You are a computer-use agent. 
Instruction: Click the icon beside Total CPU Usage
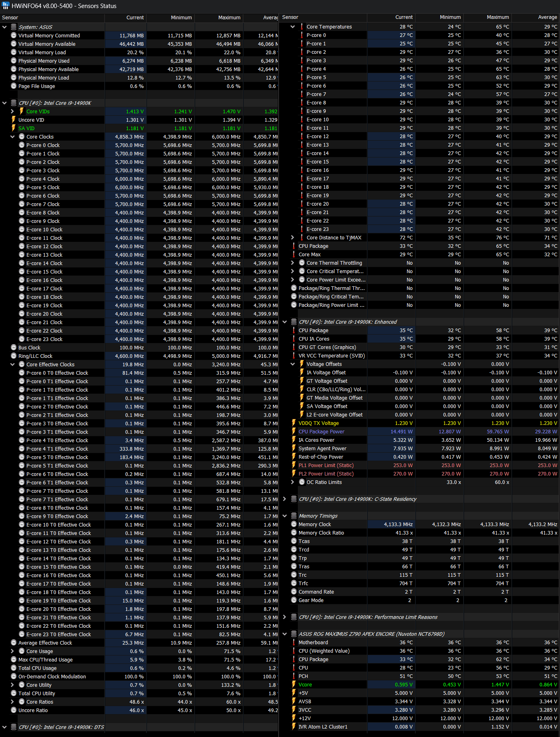point(14,668)
